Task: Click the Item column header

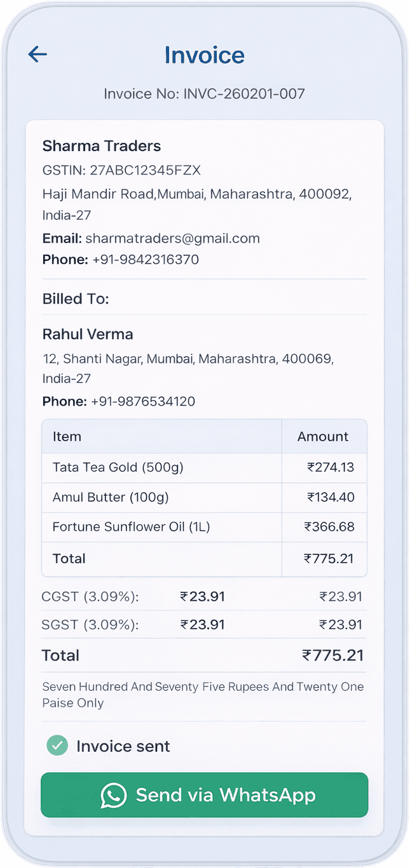Action: click(x=67, y=437)
